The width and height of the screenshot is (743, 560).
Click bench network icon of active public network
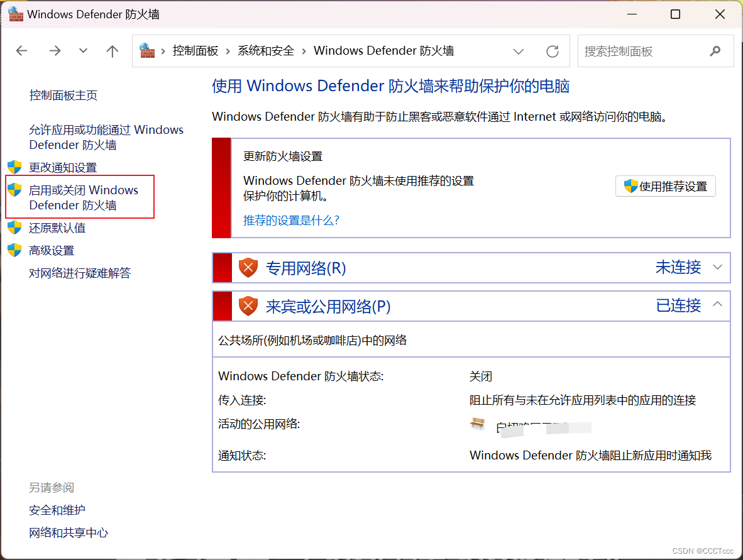pyautogui.click(x=478, y=423)
